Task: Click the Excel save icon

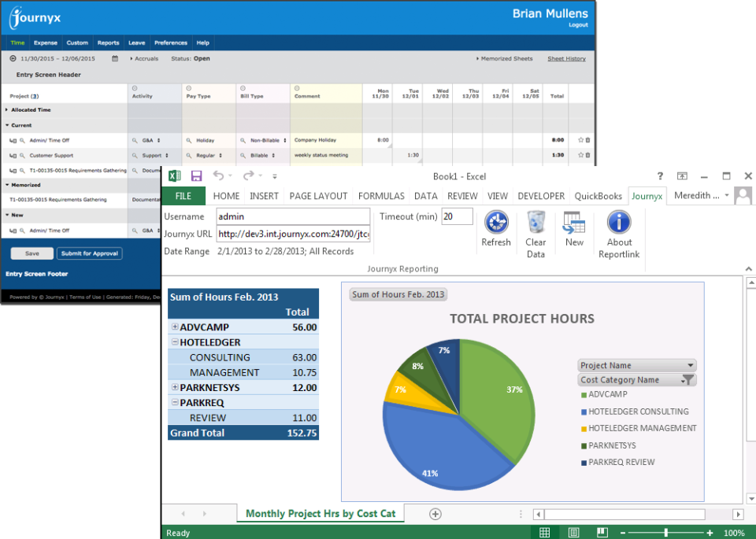Action: [196, 175]
